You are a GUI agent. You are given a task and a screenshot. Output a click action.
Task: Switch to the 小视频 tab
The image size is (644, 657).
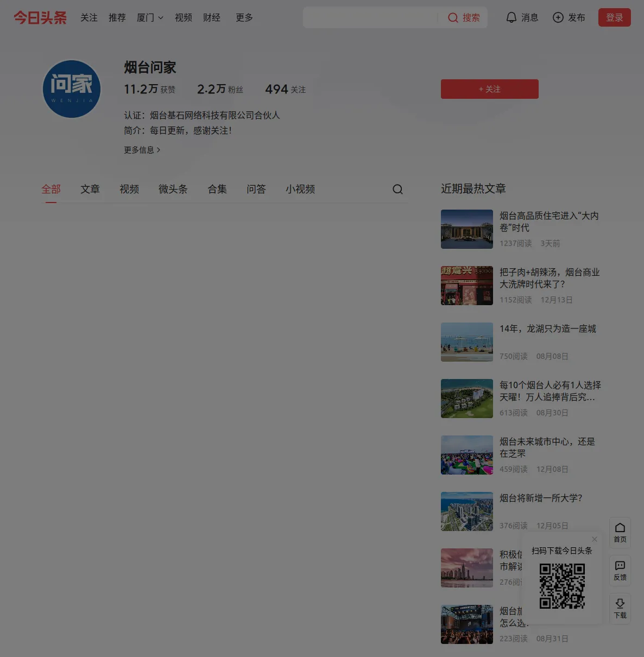[x=300, y=189]
